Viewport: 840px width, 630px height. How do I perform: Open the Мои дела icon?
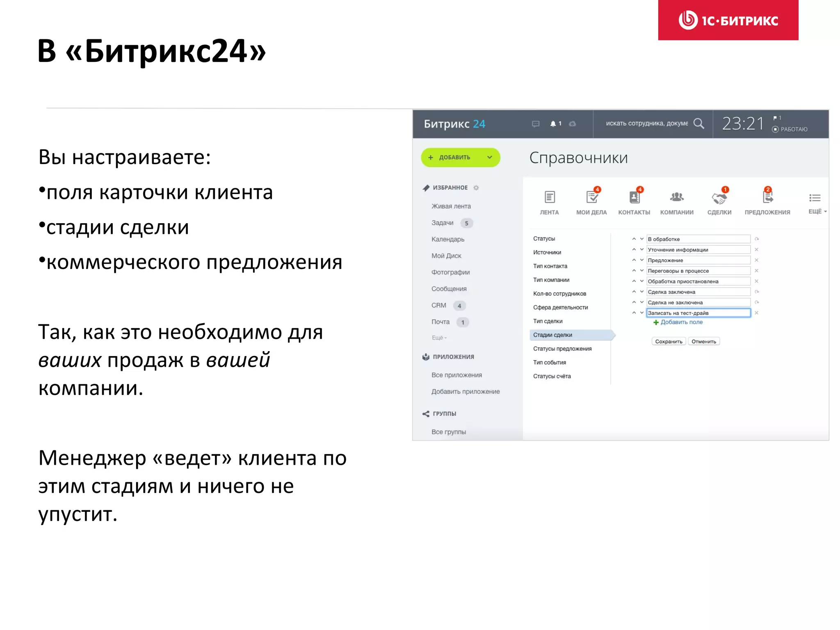pos(592,197)
